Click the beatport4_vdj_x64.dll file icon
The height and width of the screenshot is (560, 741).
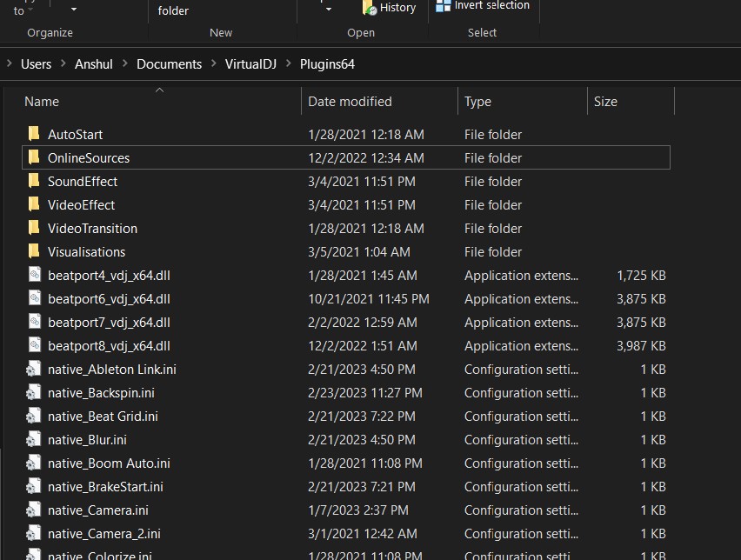click(x=35, y=275)
